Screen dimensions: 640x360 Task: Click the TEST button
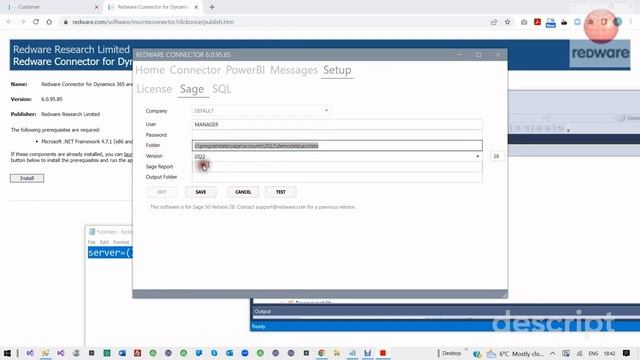(281, 192)
